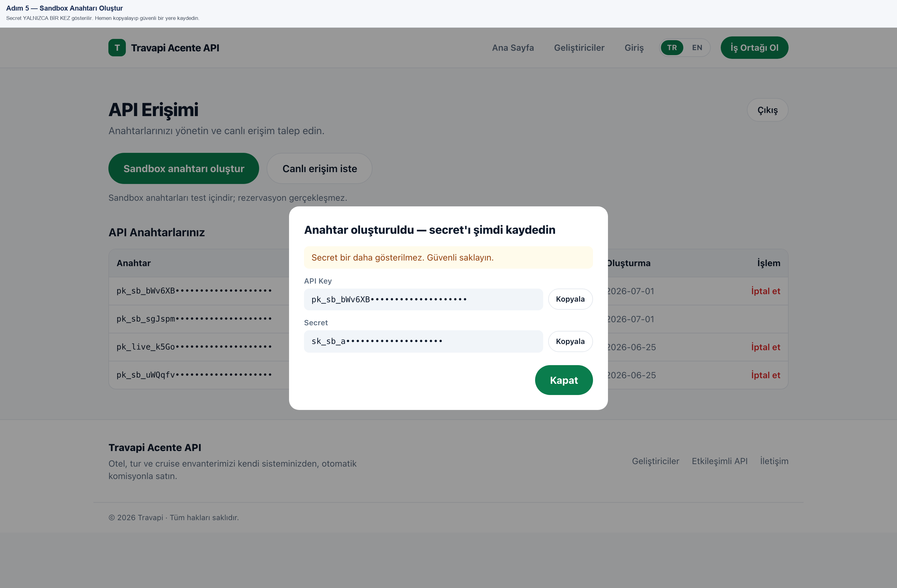Viewport: 897px width, 588px height.
Task: Select table row pk_sb_bWv6XB key
Action: tap(194, 291)
